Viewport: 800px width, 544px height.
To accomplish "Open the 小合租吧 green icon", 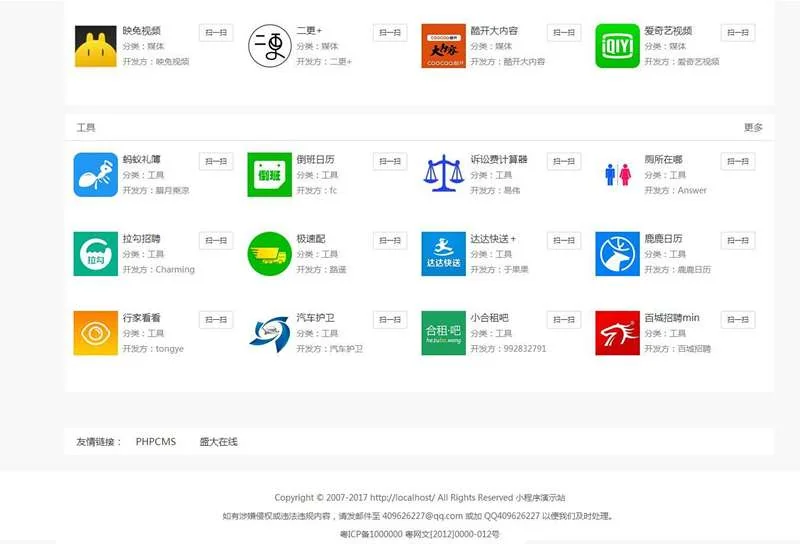I will click(x=443, y=333).
